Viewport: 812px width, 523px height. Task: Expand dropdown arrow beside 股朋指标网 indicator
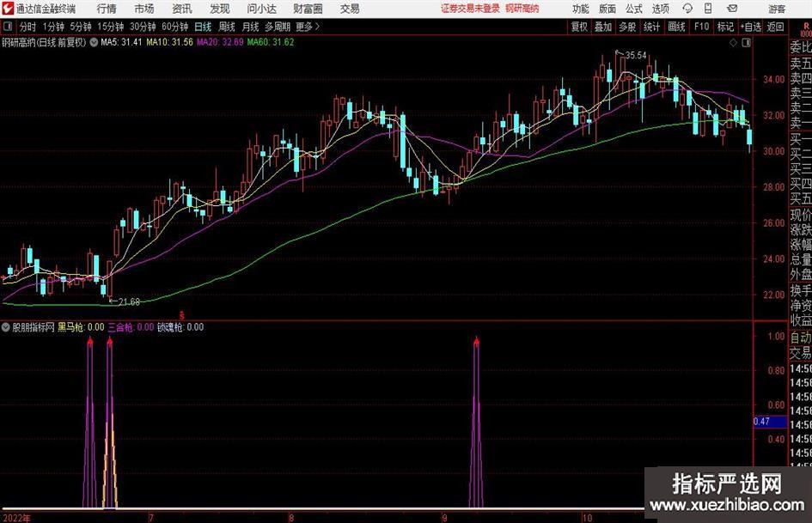click(x=6, y=327)
